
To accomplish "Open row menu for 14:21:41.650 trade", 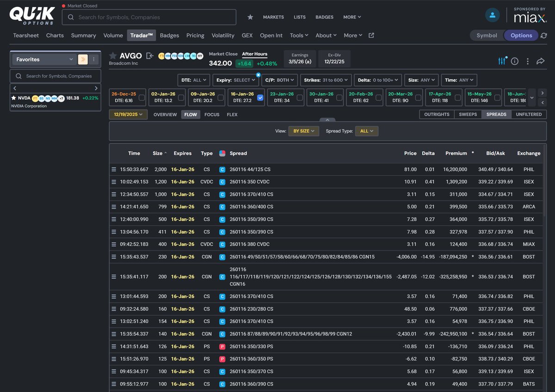I will click(x=114, y=207).
